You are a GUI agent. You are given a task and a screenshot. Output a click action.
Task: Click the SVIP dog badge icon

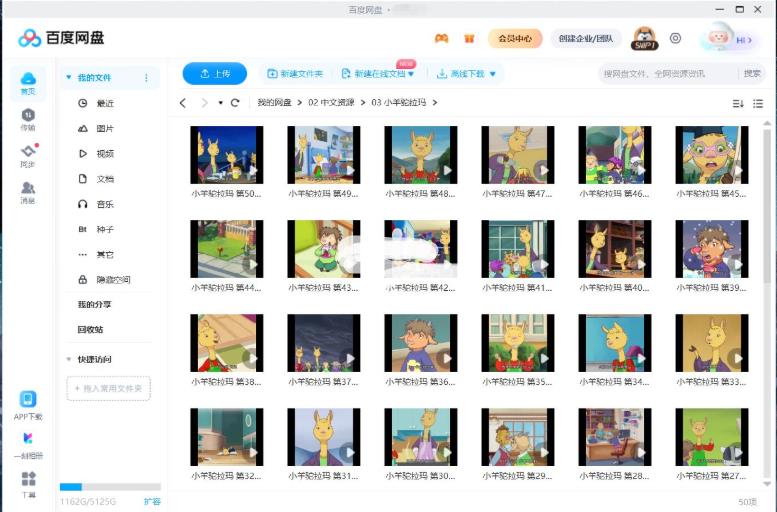pyautogui.click(x=644, y=38)
